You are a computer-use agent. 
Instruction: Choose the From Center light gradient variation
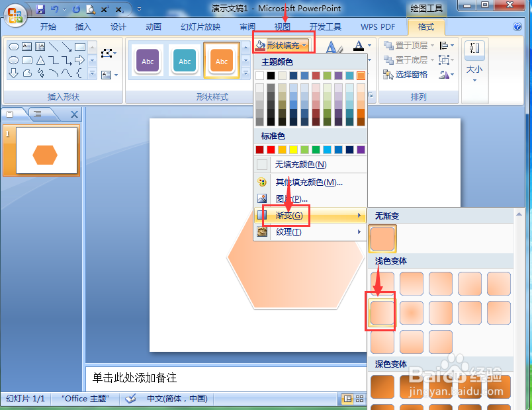pos(411,312)
